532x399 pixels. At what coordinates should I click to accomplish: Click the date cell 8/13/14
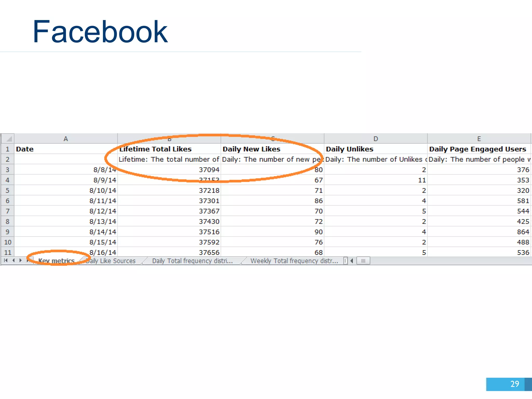coord(66,221)
